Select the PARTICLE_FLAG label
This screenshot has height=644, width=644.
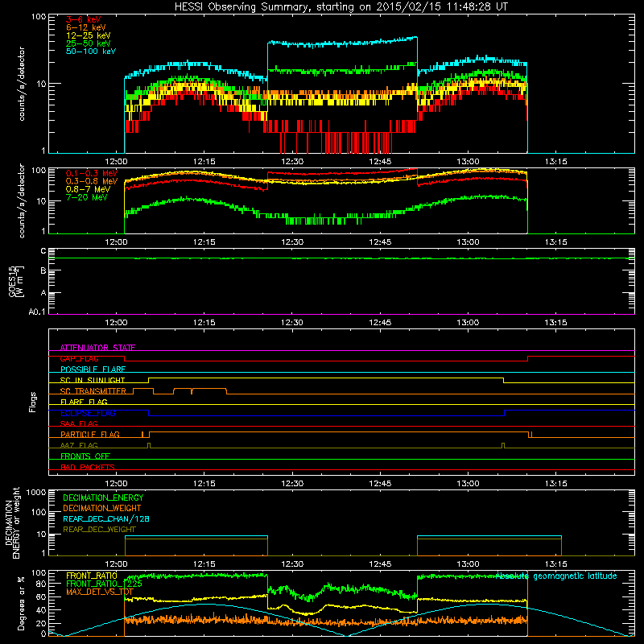click(x=90, y=435)
